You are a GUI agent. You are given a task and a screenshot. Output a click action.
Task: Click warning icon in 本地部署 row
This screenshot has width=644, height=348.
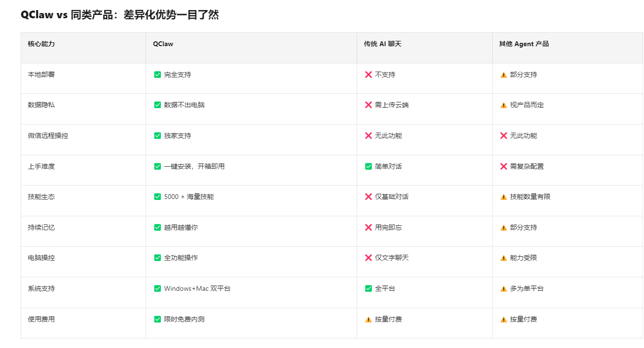[504, 75]
